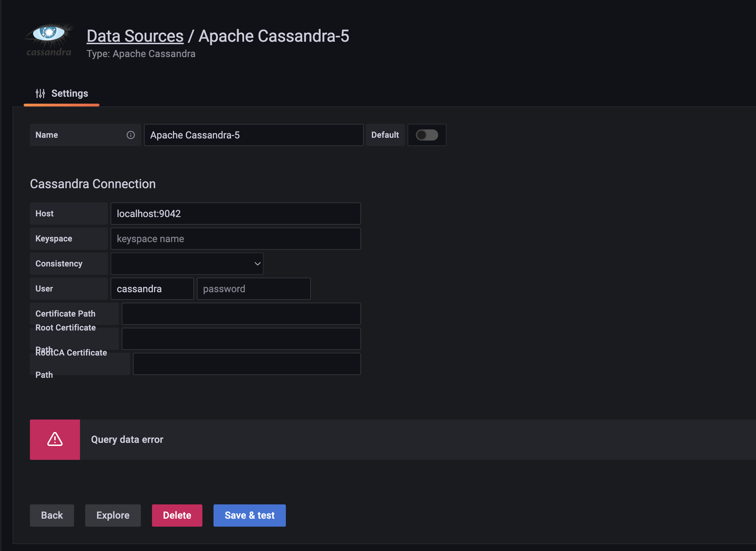756x551 pixels.
Task: Go Back using the Back button
Action: [x=52, y=515]
